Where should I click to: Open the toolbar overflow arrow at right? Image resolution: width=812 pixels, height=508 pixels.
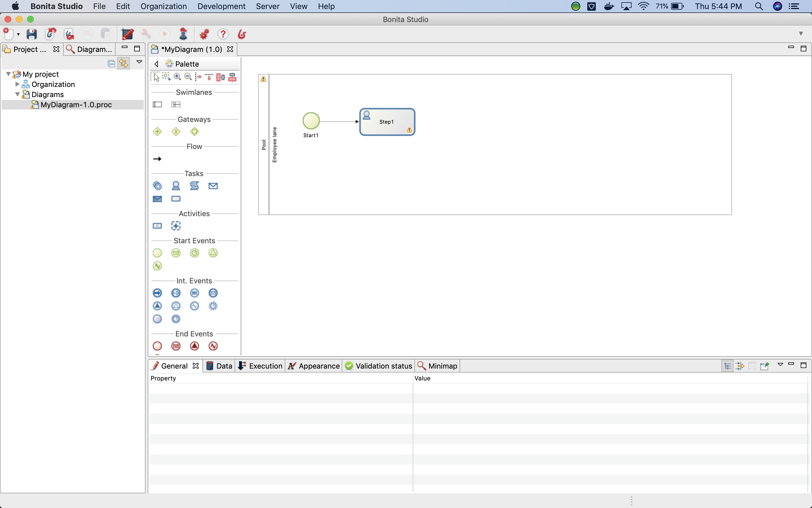click(x=801, y=34)
